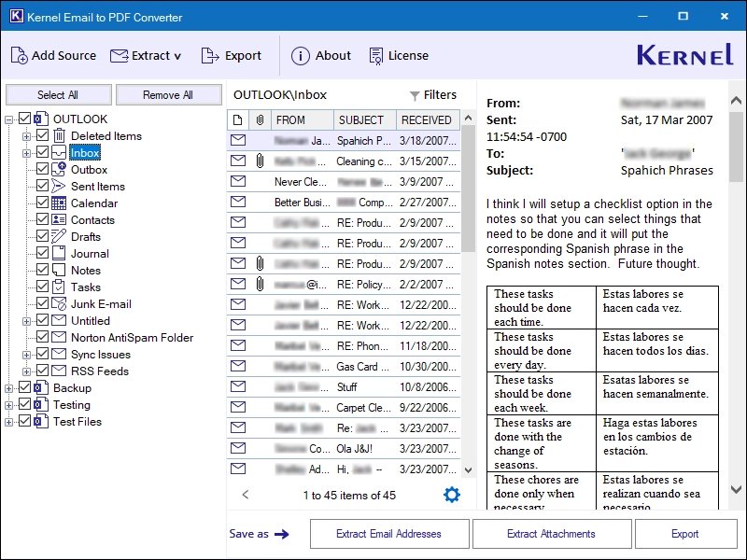Select the Carpet Cle... email row
The image size is (747, 560).
(x=344, y=407)
